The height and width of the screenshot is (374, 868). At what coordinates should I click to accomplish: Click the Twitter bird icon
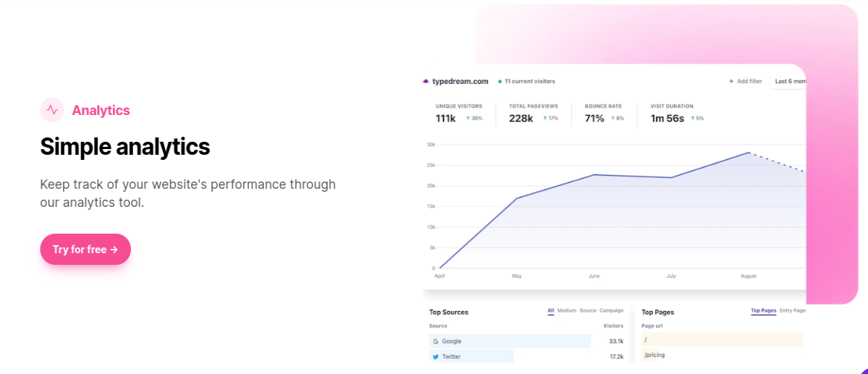coord(435,357)
